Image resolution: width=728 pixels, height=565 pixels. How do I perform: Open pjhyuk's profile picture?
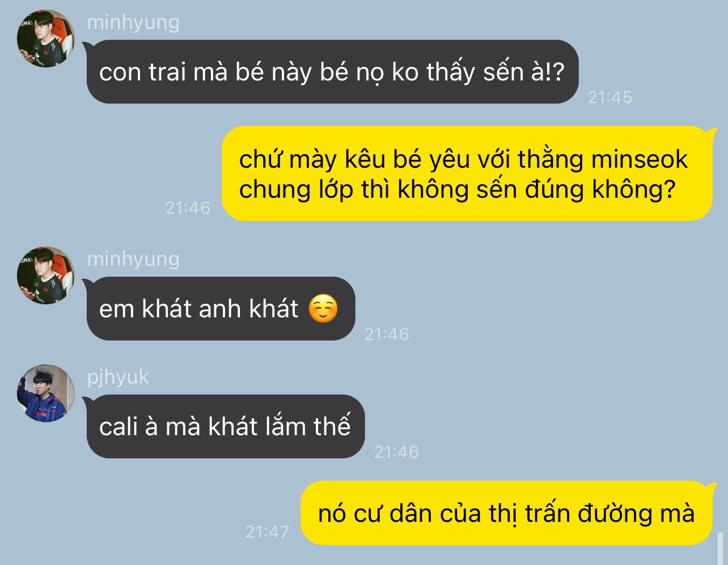point(45,393)
